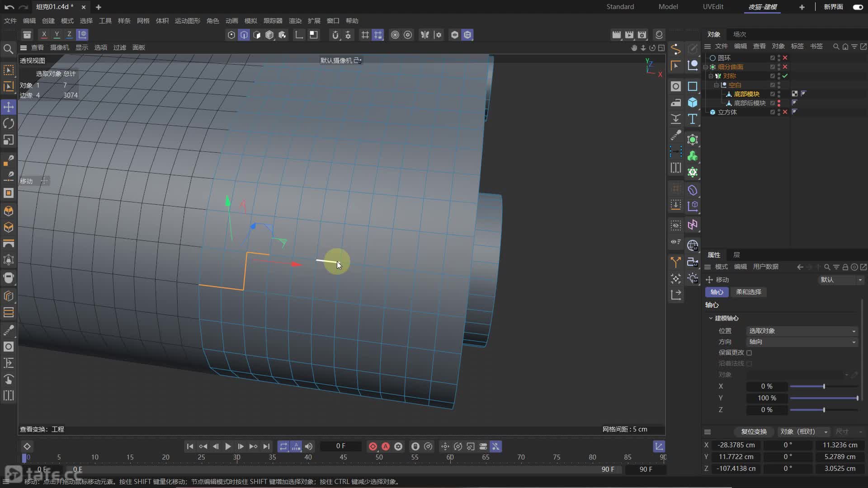Go to the start of animation

pyautogui.click(x=190, y=446)
